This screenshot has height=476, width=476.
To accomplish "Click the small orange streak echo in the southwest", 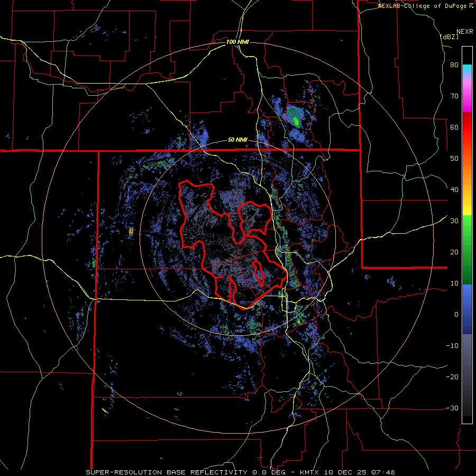I will click(104, 410).
